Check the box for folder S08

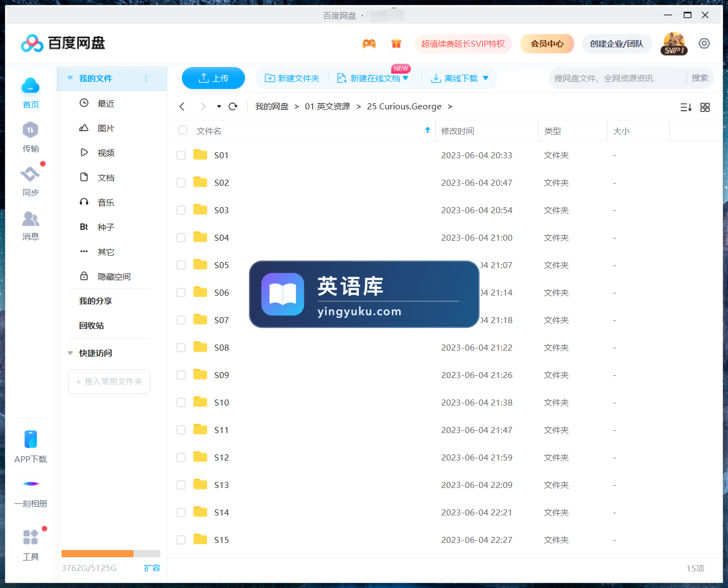tap(181, 348)
